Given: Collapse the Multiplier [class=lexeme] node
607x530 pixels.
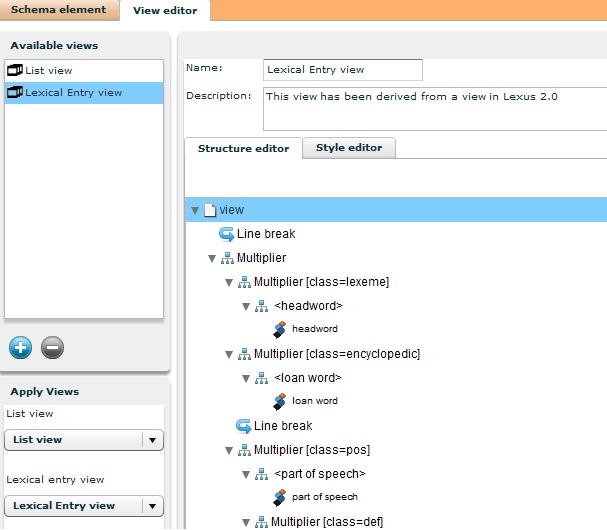Looking at the screenshot, I should (x=229, y=283).
